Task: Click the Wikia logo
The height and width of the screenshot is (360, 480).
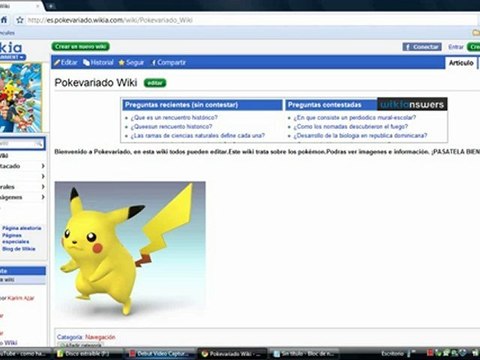Action: coord(11,47)
